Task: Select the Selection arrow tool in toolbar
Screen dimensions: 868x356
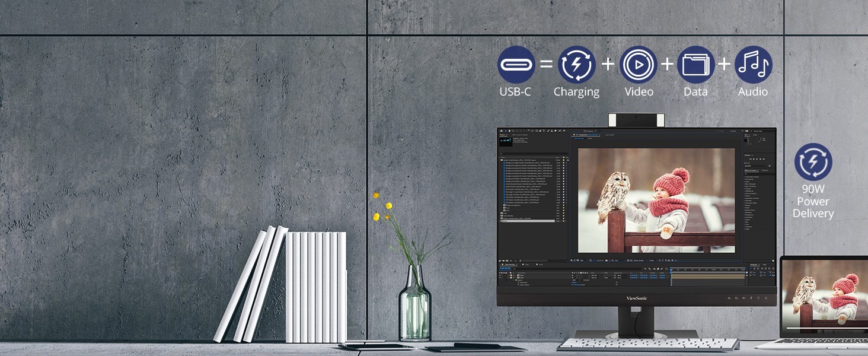Action: click(506, 131)
